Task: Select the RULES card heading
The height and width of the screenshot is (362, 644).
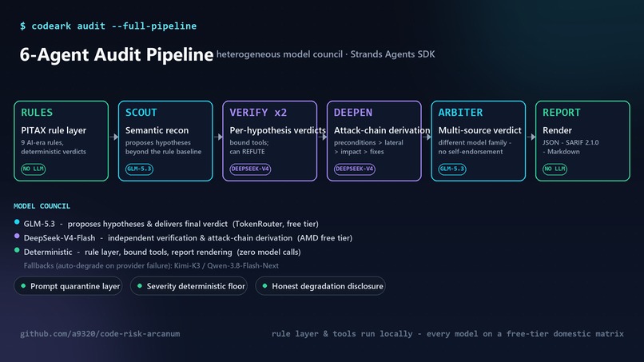Action: (37, 113)
